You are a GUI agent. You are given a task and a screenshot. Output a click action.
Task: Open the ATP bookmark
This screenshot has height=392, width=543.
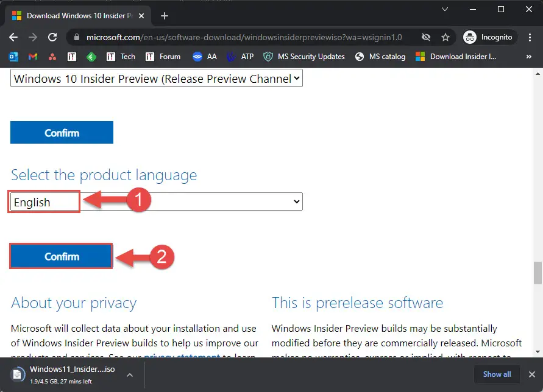240,57
